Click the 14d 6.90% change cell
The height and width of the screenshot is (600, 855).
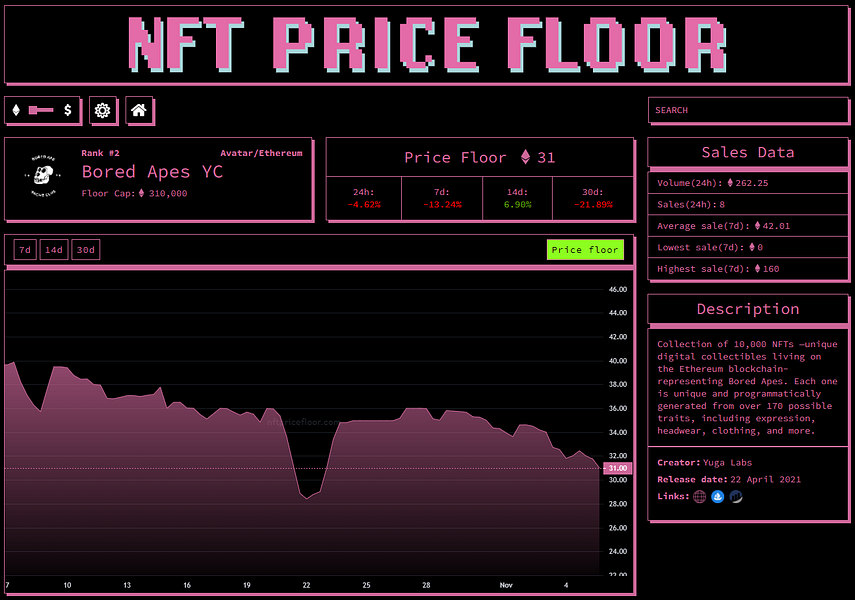pyautogui.click(x=517, y=198)
